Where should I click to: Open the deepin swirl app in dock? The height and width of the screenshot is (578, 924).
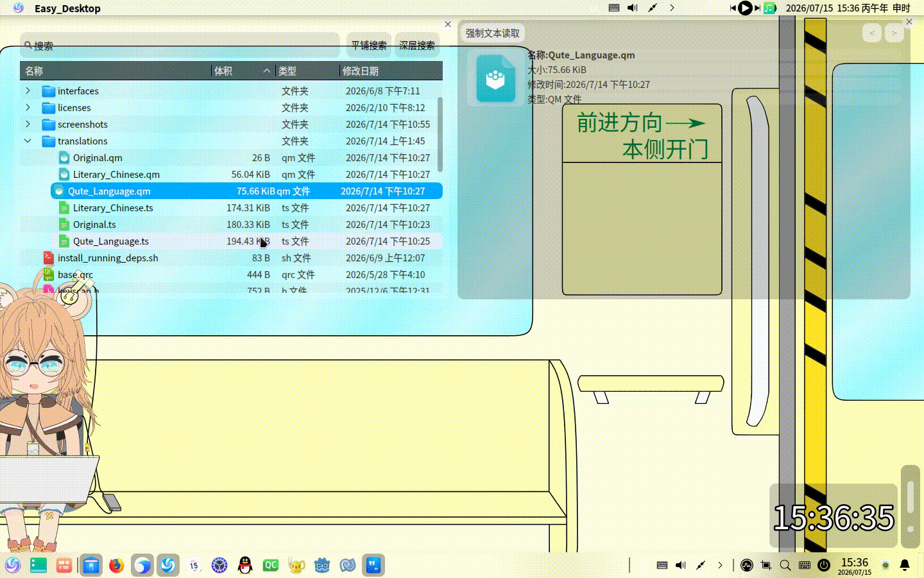tap(168, 565)
